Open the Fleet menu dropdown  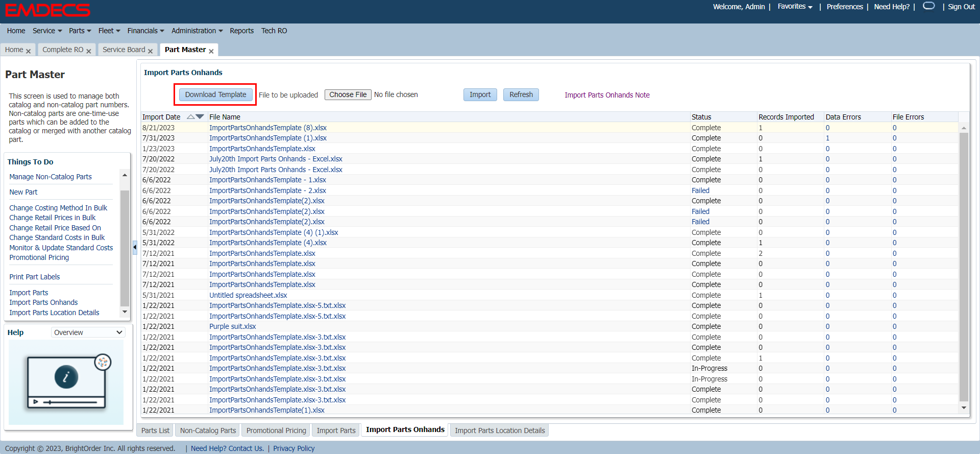click(109, 31)
